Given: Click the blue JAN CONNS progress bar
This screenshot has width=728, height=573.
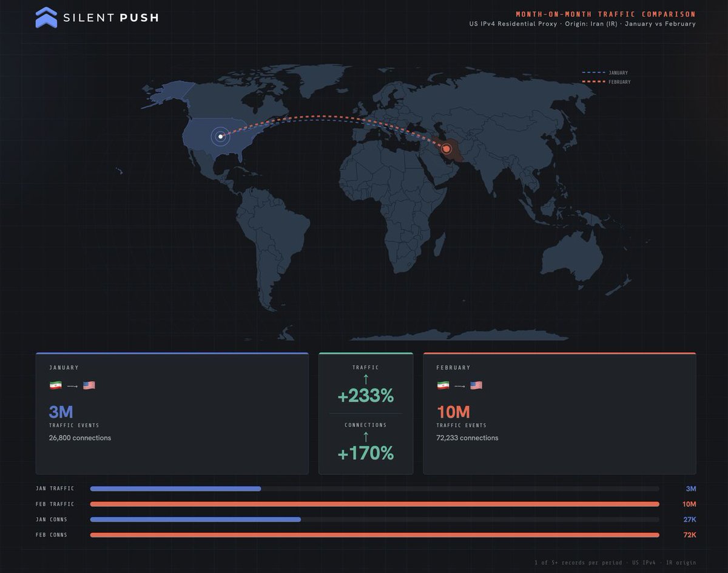Looking at the screenshot, I should pos(195,520).
